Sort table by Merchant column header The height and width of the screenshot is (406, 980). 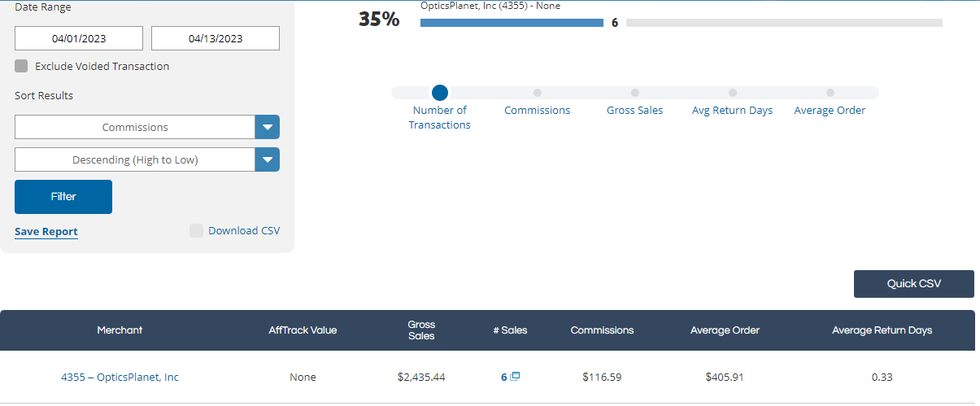(120, 330)
